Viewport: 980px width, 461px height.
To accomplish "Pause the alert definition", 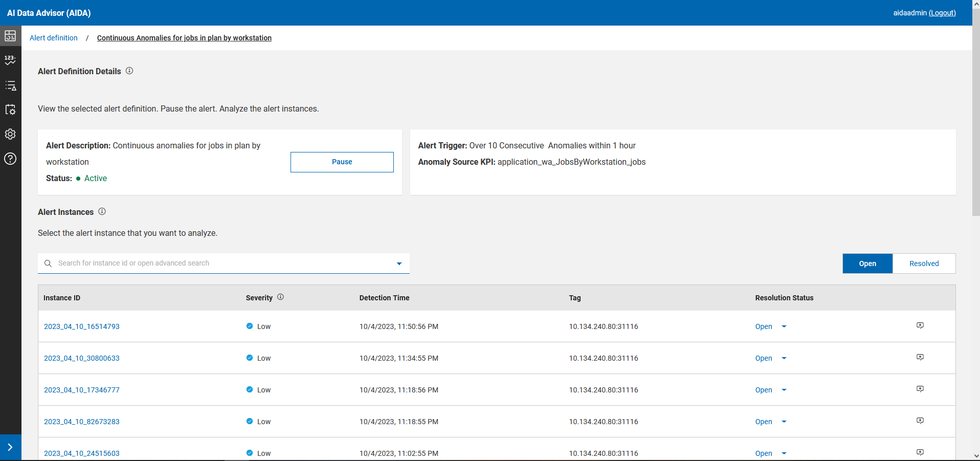I will point(342,162).
